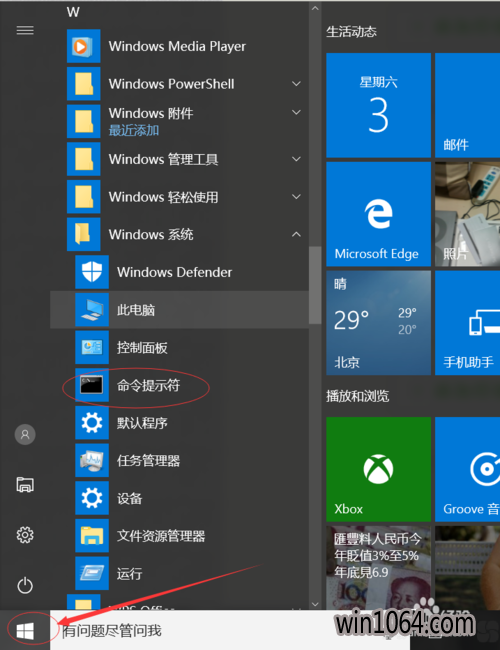The height and width of the screenshot is (650, 500).
Task: Open the 照片 photos tile
Action: (468, 214)
